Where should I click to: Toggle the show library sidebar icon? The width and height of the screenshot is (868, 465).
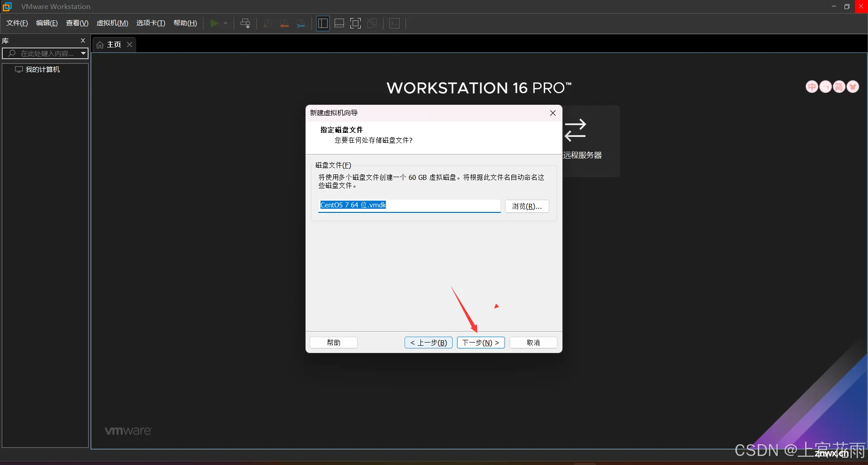pos(323,23)
